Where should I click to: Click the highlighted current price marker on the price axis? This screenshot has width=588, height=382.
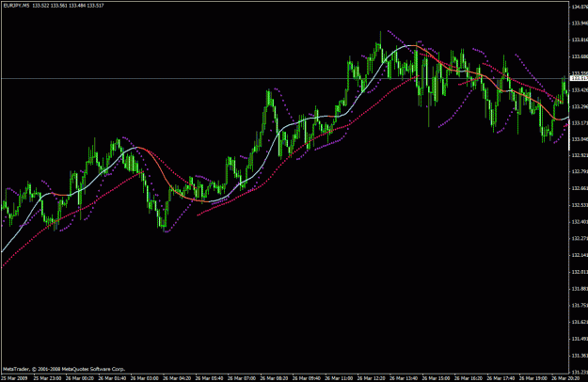pos(579,78)
